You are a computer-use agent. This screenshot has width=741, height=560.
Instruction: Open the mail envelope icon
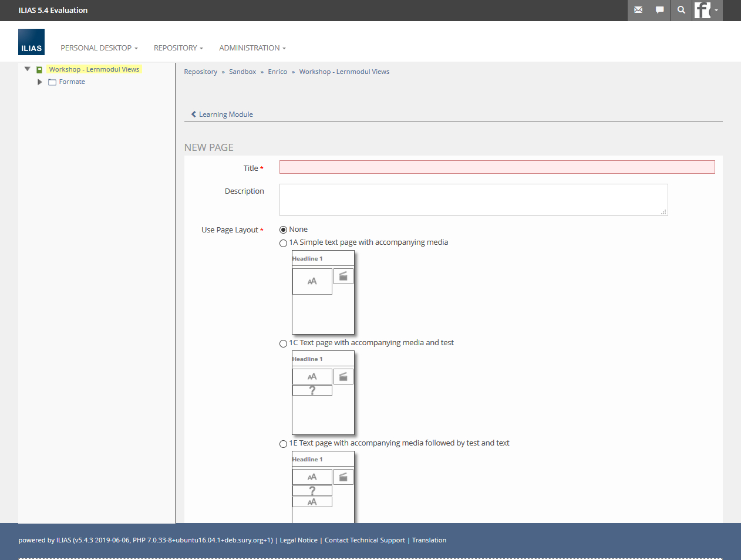(x=638, y=10)
